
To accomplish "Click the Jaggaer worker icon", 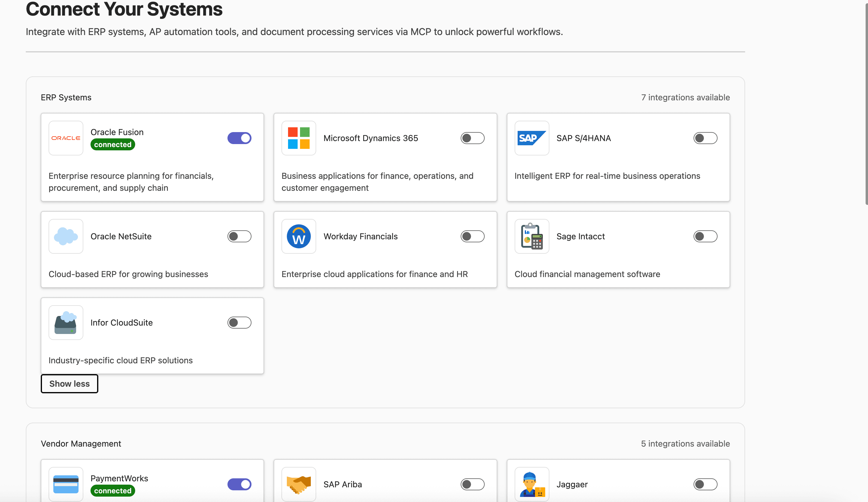I will pos(532,484).
